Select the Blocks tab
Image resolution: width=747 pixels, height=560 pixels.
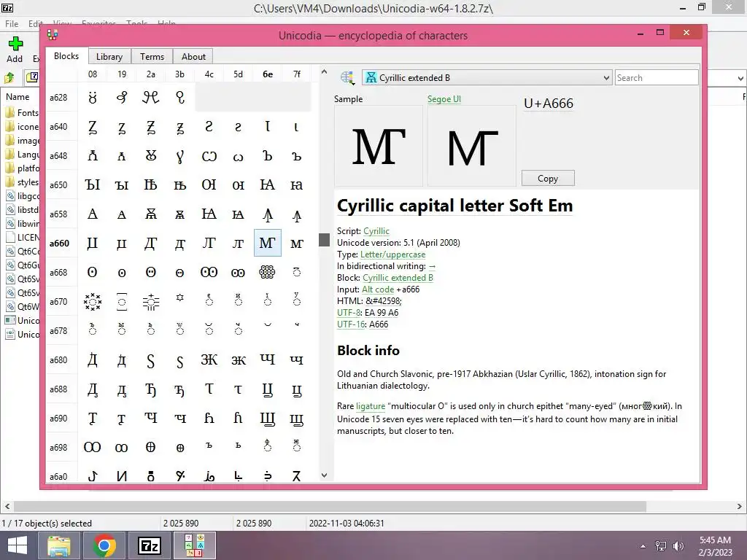66,56
